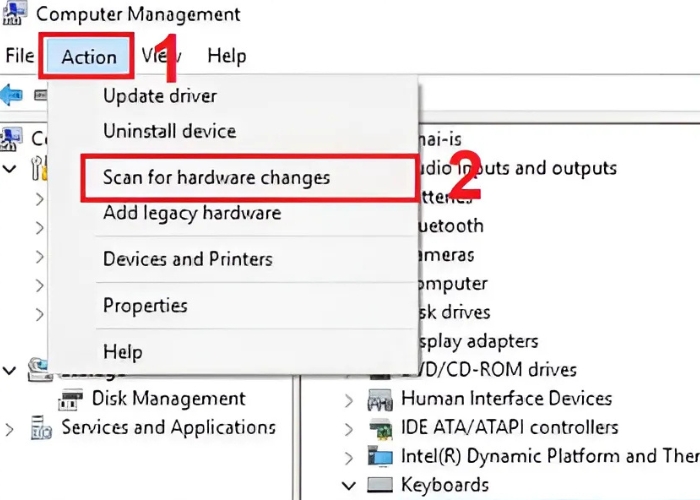Expand the IDE ATA/ATAPI controllers category
700x500 pixels.
coord(349,429)
